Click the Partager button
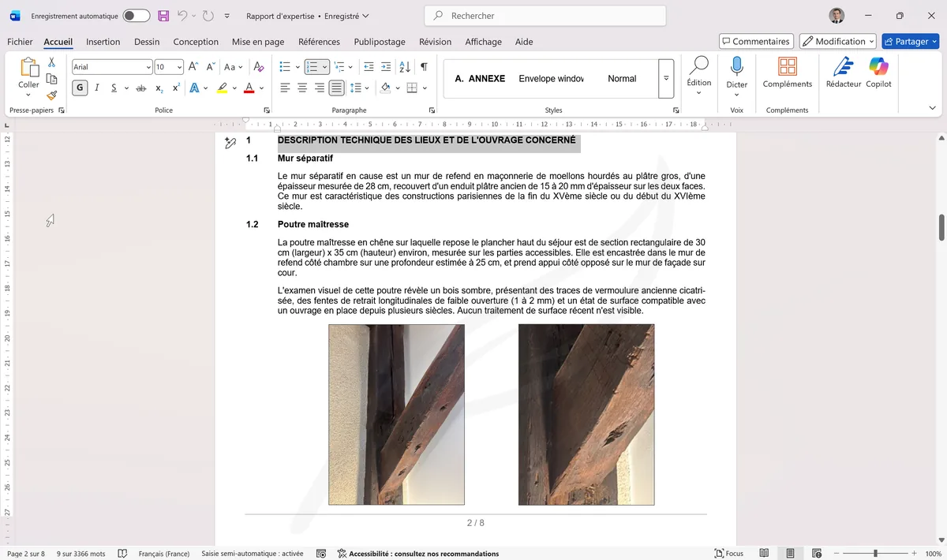Image resolution: width=947 pixels, height=560 pixels. (910, 41)
